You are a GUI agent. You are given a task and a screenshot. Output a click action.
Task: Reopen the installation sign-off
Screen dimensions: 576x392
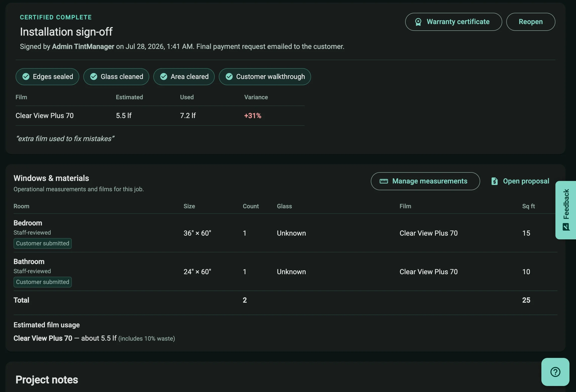point(531,22)
